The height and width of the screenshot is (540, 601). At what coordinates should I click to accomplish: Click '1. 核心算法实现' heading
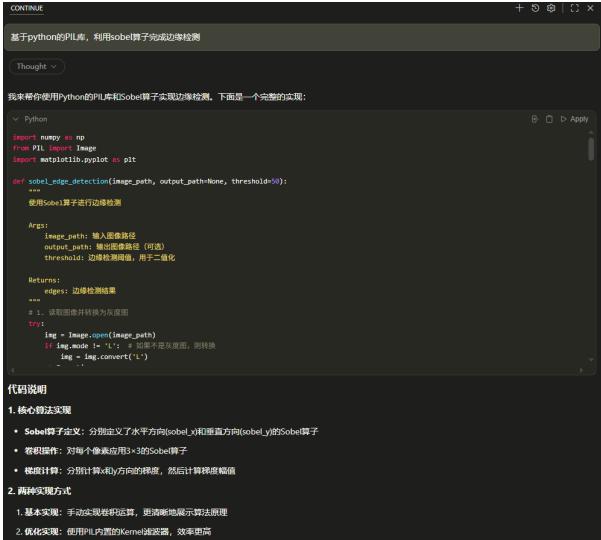point(39,410)
